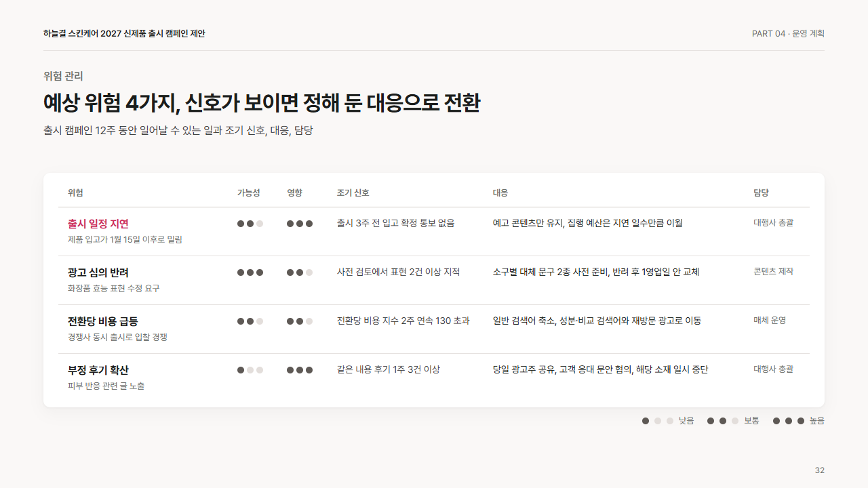Screen dimensions: 868x488
Task: Select the response starting with "당일 광고주 공유"
Action: pos(601,369)
